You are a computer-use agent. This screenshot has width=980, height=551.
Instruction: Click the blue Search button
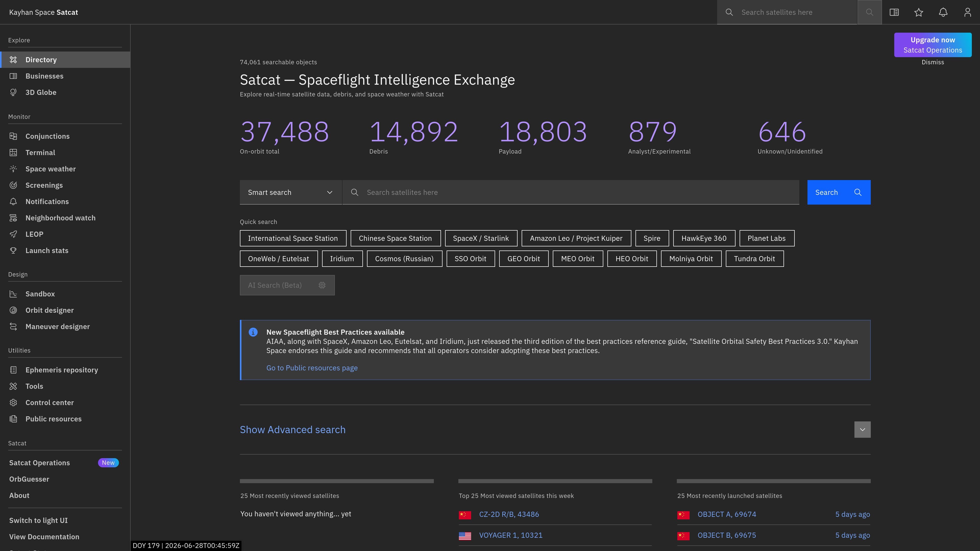pyautogui.click(x=839, y=192)
